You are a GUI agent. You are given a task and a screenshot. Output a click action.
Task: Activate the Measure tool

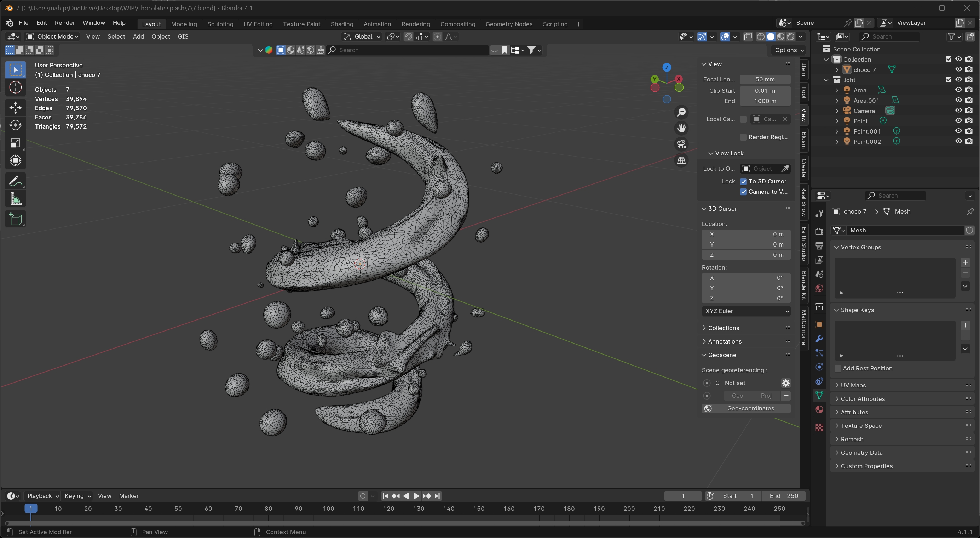tap(15, 199)
